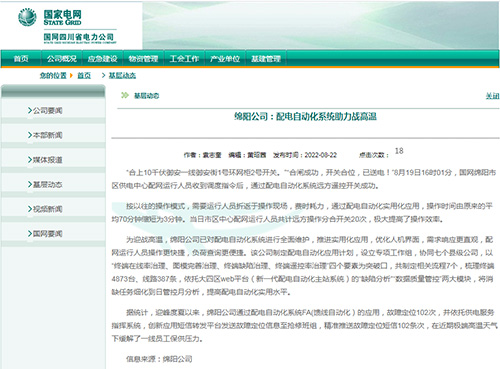The height and width of the screenshot is (369, 500).
Task: Follow the 基层动态 breadcrumb link
Action: click(122, 76)
